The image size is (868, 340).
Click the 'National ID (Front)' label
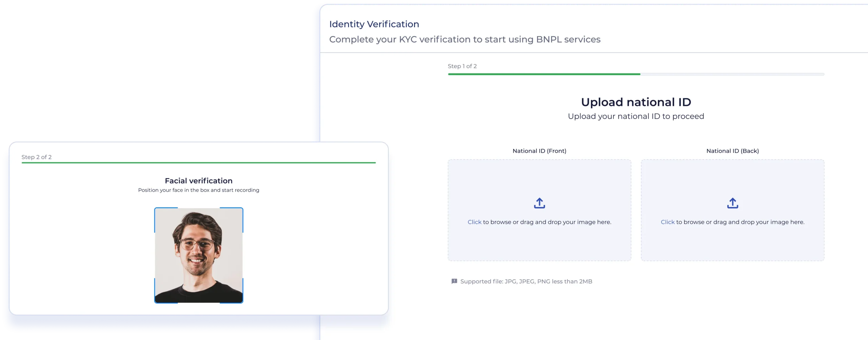point(539,151)
